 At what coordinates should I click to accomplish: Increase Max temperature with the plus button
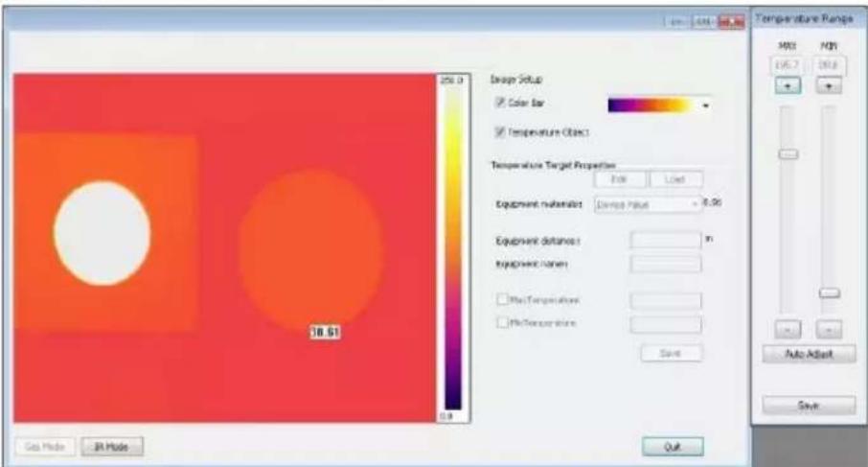(788, 85)
